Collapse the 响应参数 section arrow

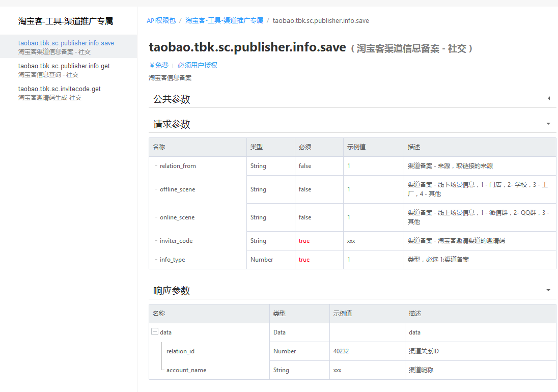coord(548,290)
